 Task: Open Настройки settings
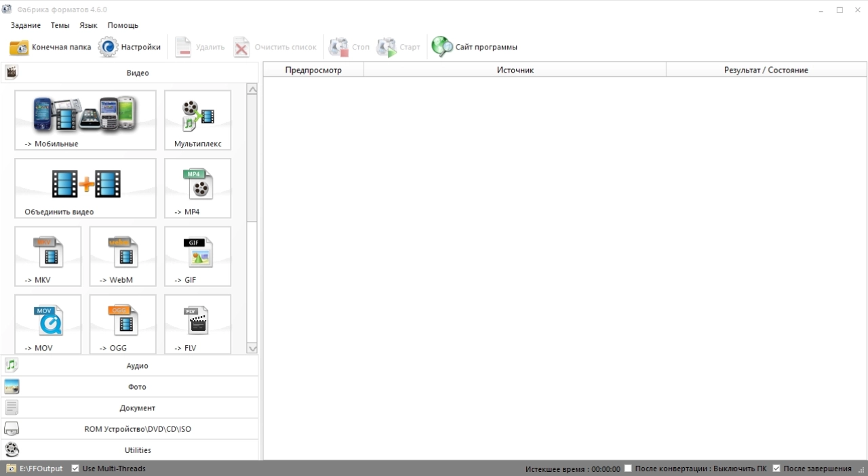coord(130,47)
